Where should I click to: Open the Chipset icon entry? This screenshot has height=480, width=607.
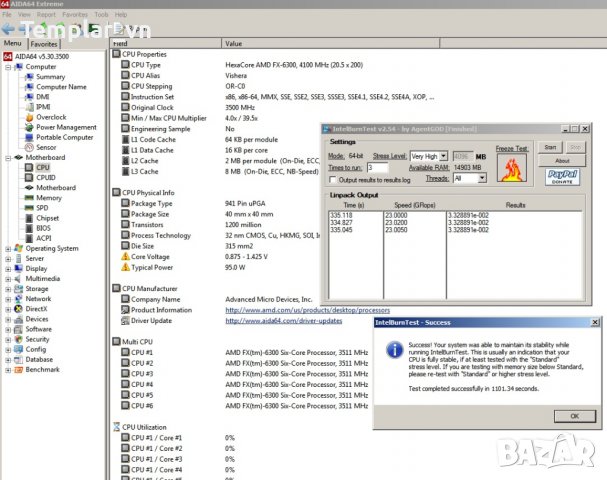coord(29,218)
